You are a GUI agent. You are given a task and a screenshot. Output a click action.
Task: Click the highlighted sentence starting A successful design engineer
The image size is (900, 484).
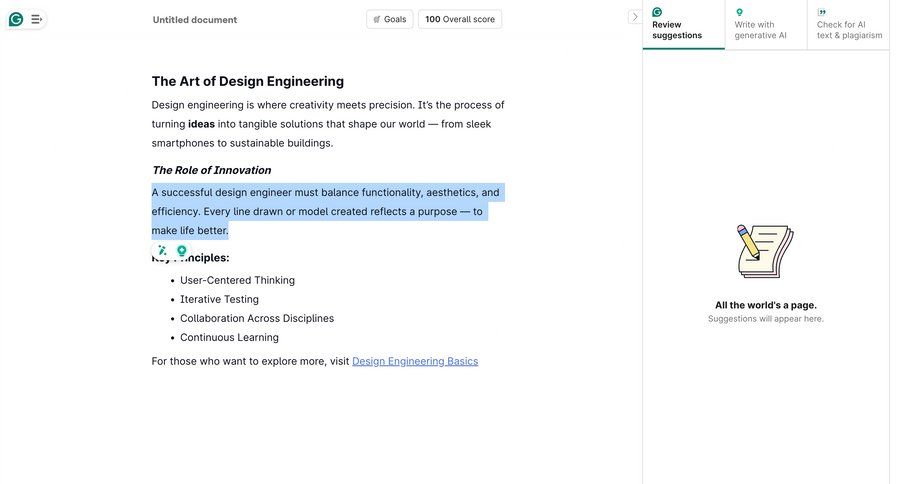point(328,211)
